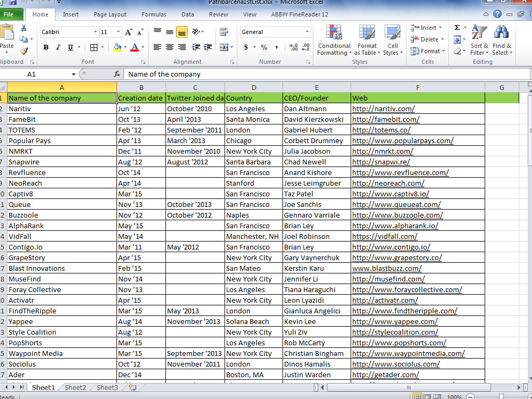Apply bold formatting with the Bold icon
The width and height of the screenshot is (532, 399).
point(46,47)
